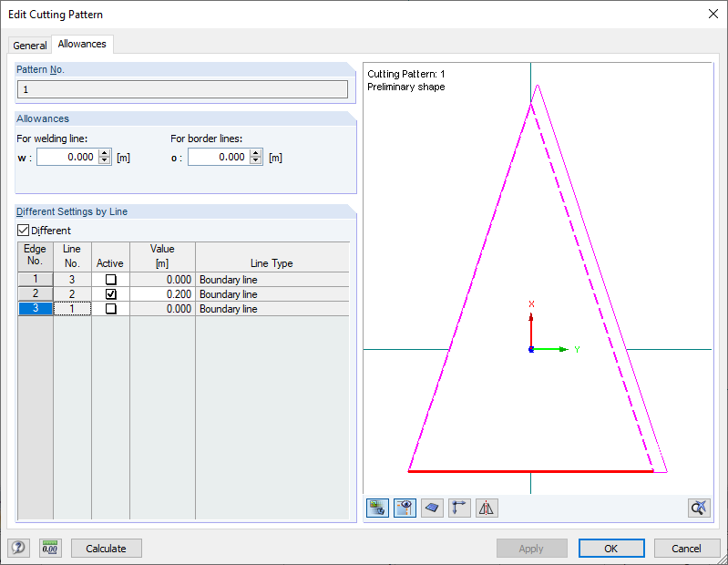The width and height of the screenshot is (728, 565).
Task: Click the value cell for line 3
Action: [x=162, y=279]
